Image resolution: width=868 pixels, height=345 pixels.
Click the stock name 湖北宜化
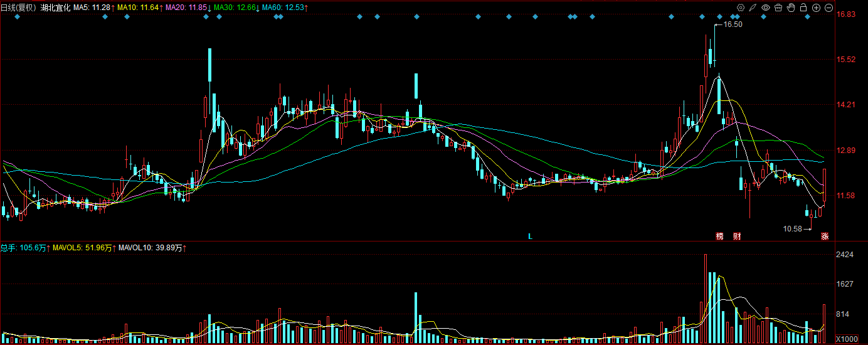click(x=55, y=8)
